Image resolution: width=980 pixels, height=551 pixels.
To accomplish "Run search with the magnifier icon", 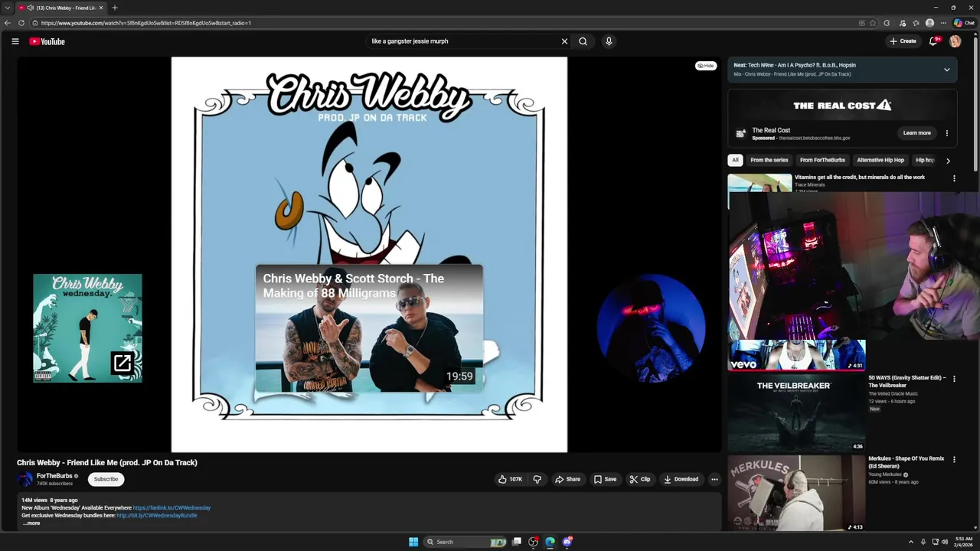I will 583,41.
